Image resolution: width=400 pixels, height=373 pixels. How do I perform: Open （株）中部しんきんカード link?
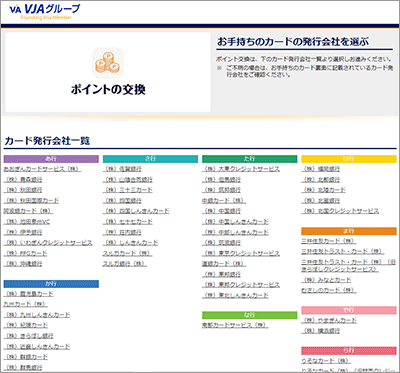click(x=235, y=232)
